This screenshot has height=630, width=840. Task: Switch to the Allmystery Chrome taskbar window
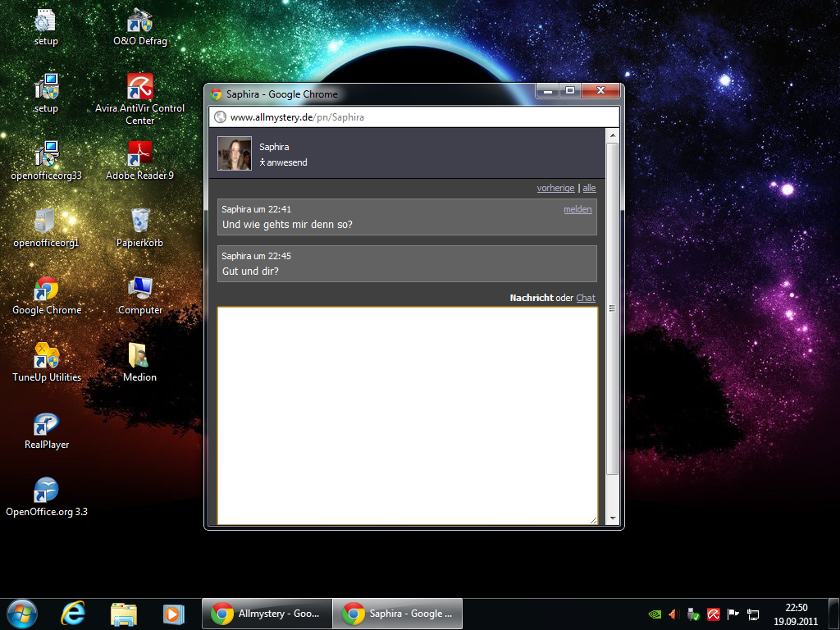click(267, 614)
